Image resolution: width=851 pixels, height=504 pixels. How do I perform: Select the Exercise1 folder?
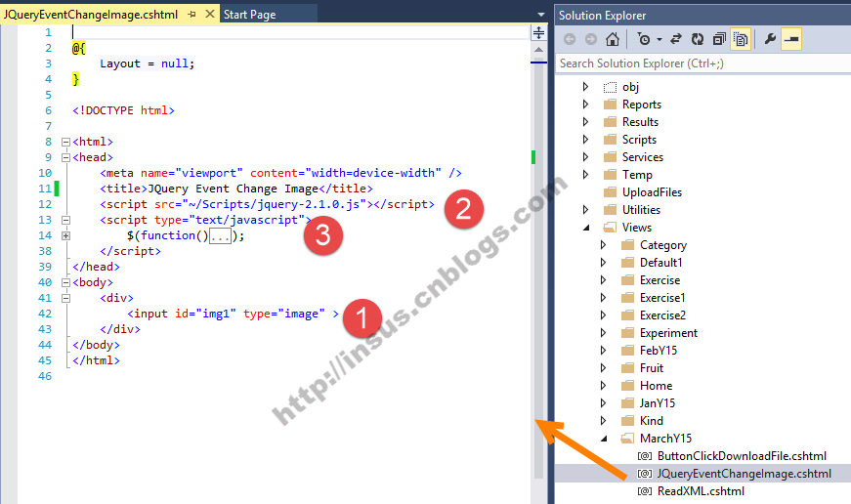pos(662,298)
